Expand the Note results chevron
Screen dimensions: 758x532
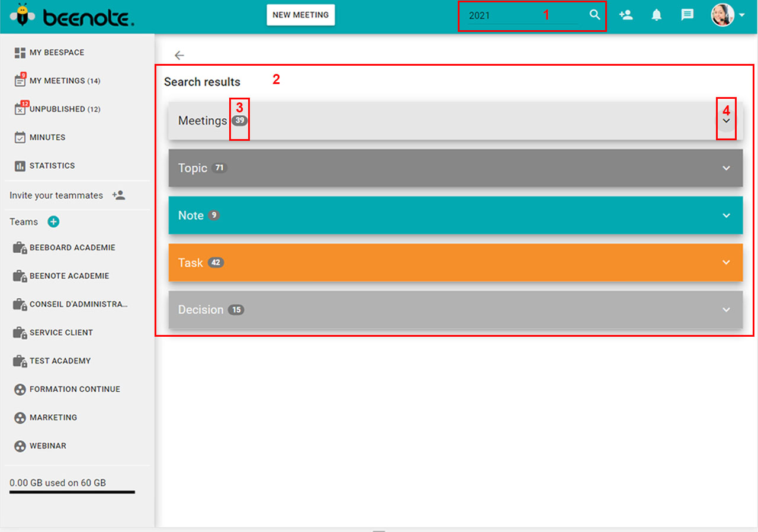(x=727, y=215)
